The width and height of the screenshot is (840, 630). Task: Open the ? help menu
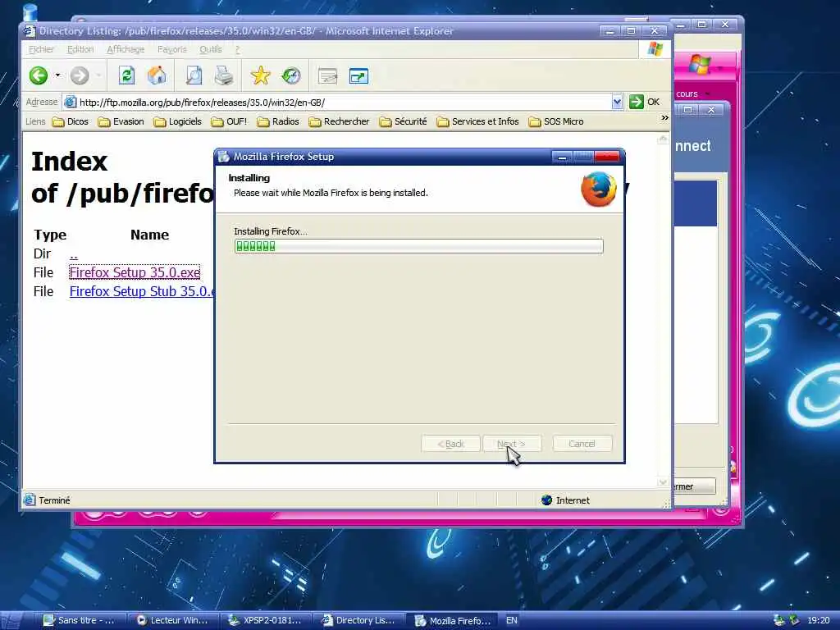tap(237, 49)
